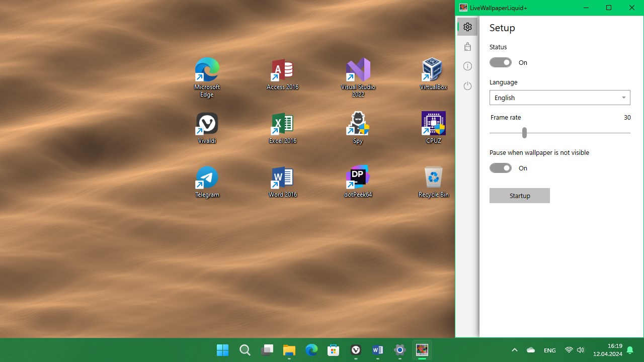The height and width of the screenshot is (362, 644).
Task: Open taskbar Search
Action: click(245, 350)
